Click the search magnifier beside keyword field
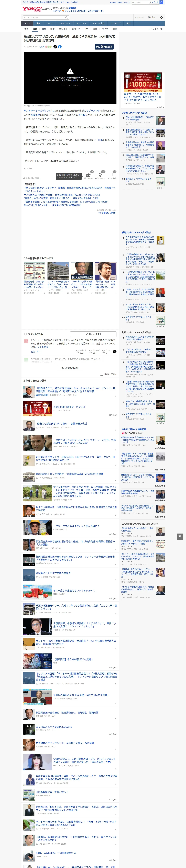 pos(66,18)
